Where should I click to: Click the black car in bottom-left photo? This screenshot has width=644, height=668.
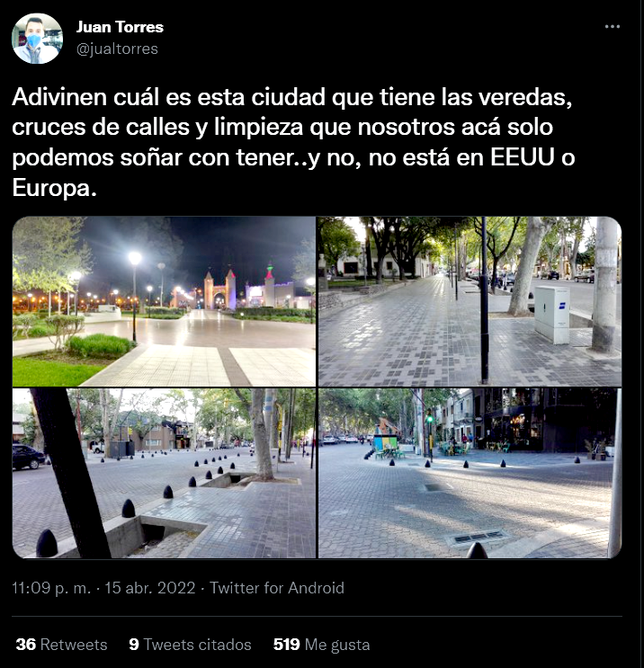[28, 457]
